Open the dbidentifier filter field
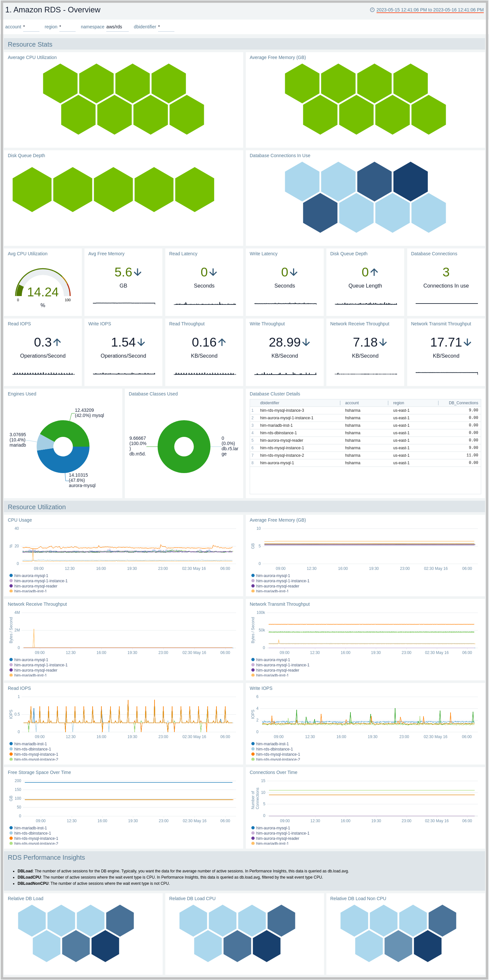The width and height of the screenshot is (489, 980). 166,27
